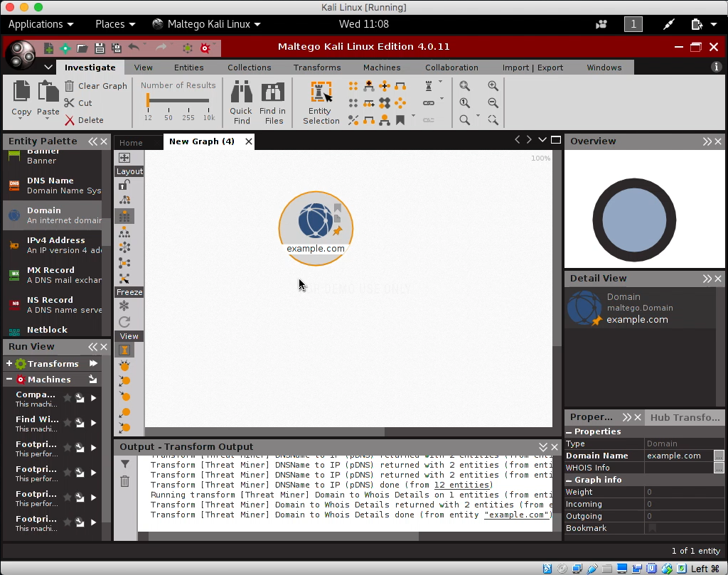Delete selected entity
This screenshot has width=728, height=575.
pyautogui.click(x=84, y=120)
